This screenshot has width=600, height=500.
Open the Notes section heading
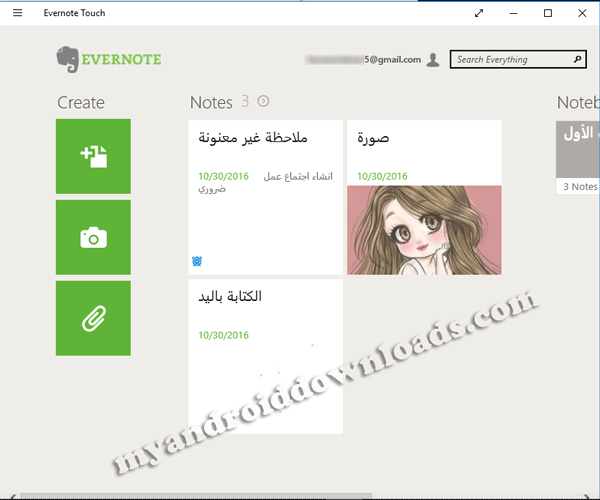[211, 103]
